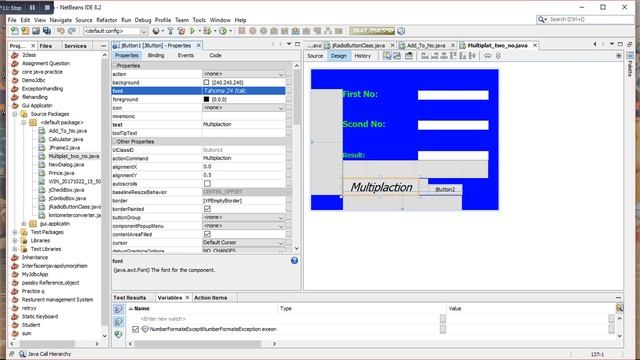Click the browser globe toolbar icon
Image resolution: width=640 pixels, height=360 pixels.
156,31
